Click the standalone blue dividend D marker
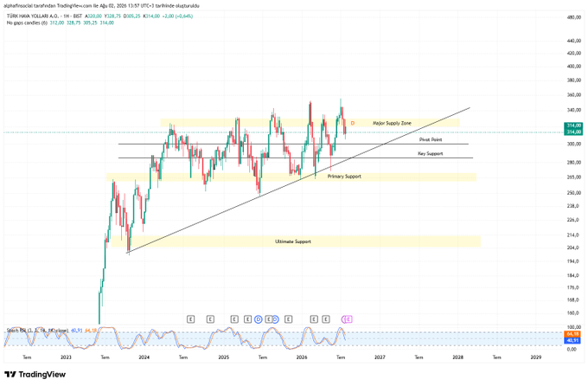The image size is (588, 386). [258, 319]
